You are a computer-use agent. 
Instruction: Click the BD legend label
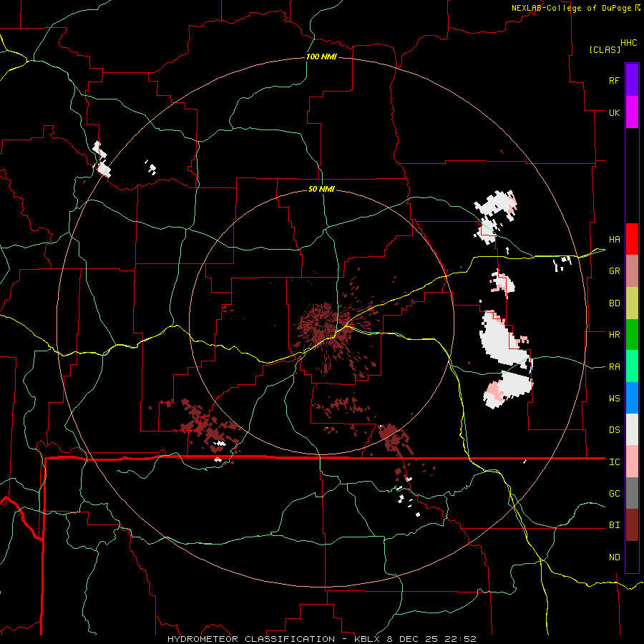coord(614,303)
